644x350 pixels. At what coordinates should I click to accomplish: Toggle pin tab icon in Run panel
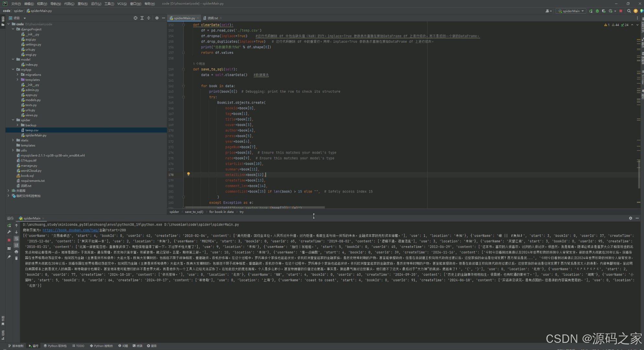9,257
